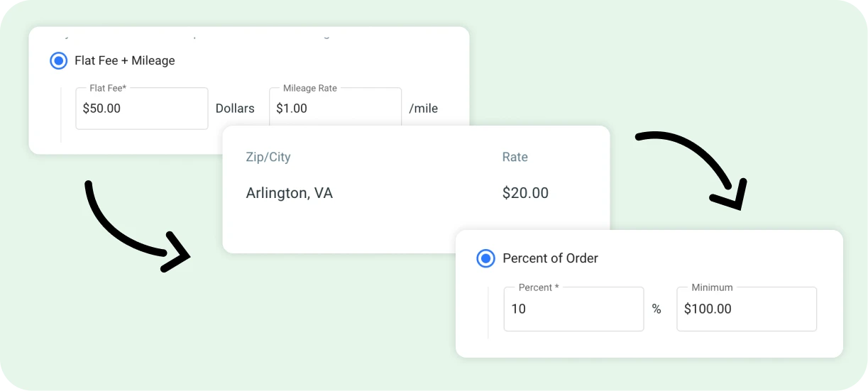This screenshot has height=391, width=868.
Task: Select the Flat Fee + Mileage radio button
Action: tap(58, 61)
